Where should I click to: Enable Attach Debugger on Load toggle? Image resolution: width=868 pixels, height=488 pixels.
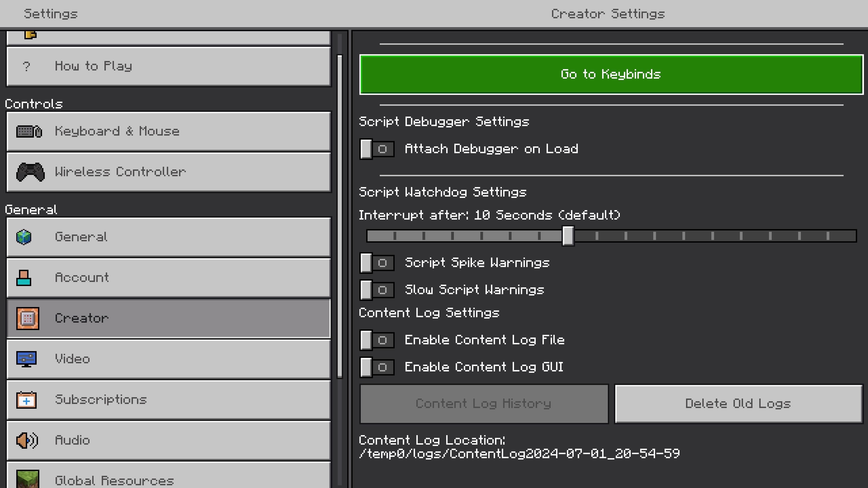pos(377,149)
